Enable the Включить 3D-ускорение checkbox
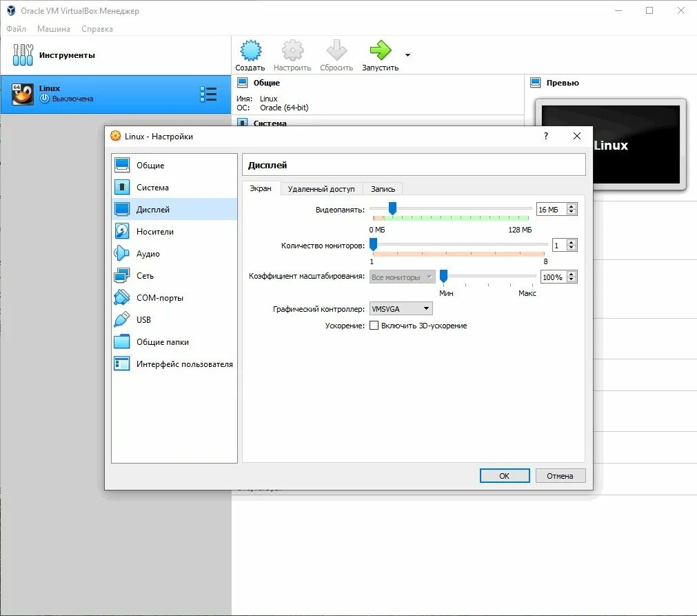The image size is (697, 616). tap(374, 326)
